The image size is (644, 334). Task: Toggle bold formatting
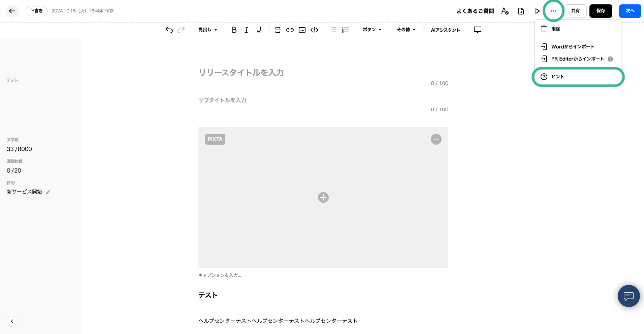point(234,30)
